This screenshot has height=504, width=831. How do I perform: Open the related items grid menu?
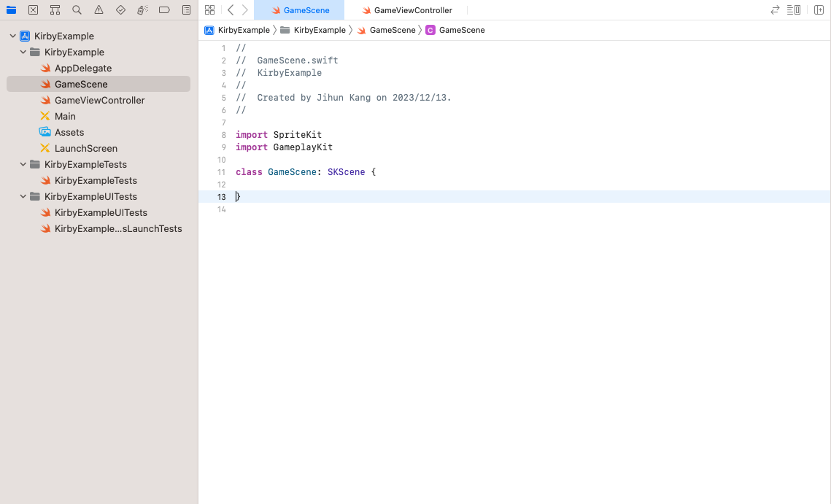(210, 10)
